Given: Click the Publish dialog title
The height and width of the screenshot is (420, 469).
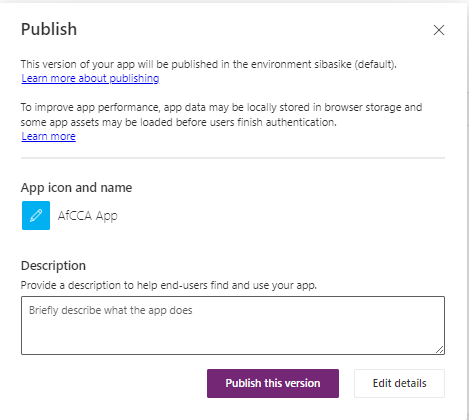Looking at the screenshot, I should (x=49, y=29).
